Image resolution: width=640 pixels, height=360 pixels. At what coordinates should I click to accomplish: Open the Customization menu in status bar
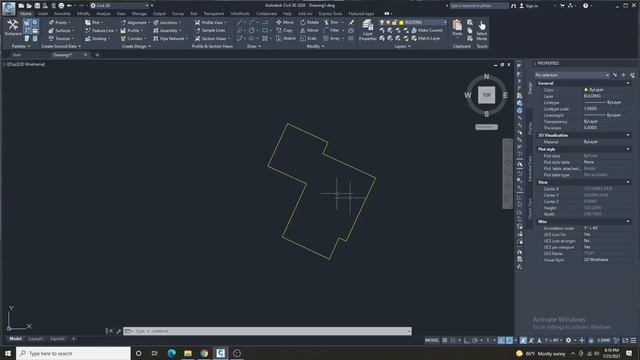(633, 340)
